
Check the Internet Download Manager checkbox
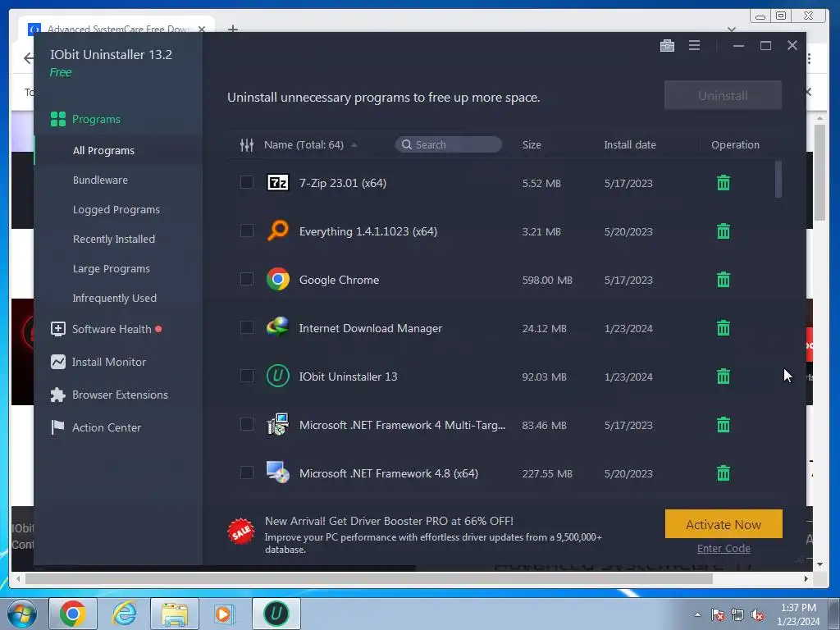click(246, 326)
